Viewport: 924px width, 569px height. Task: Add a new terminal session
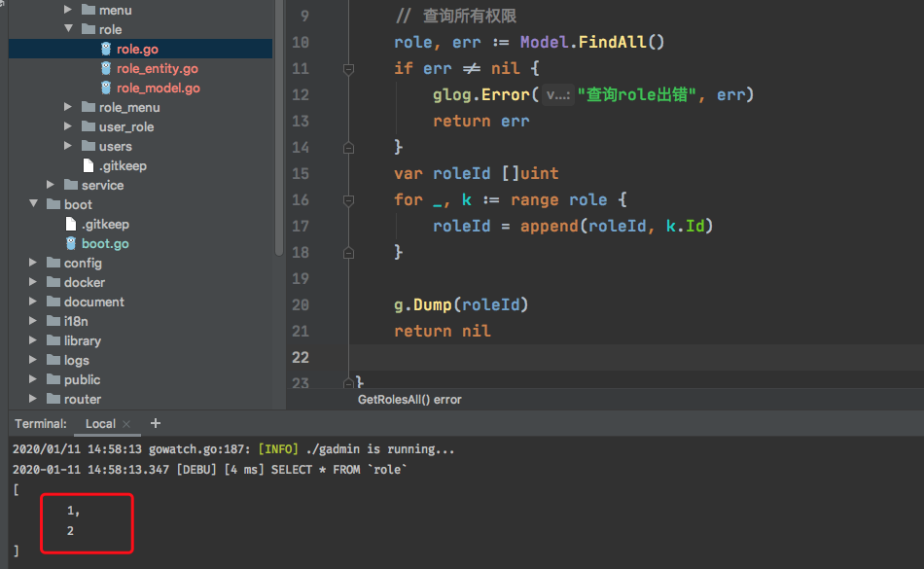[x=156, y=423]
